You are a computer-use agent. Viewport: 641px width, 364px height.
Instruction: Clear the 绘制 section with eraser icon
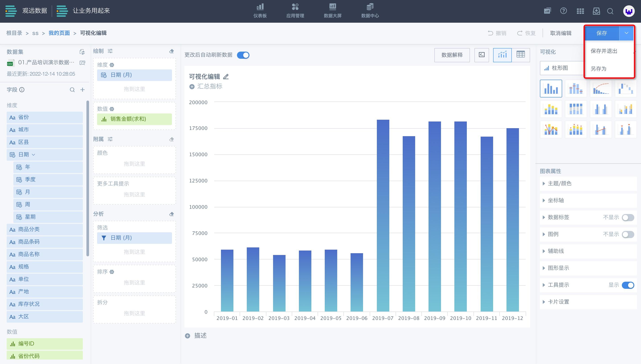point(171,51)
